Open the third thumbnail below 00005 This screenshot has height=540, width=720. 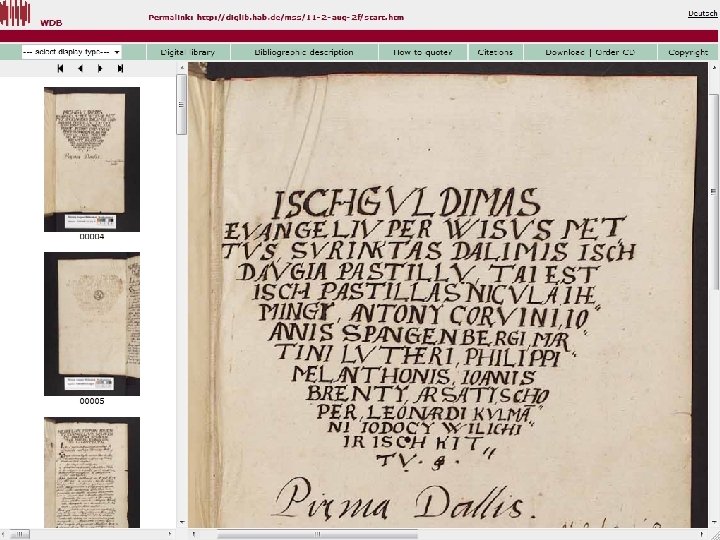point(92,472)
